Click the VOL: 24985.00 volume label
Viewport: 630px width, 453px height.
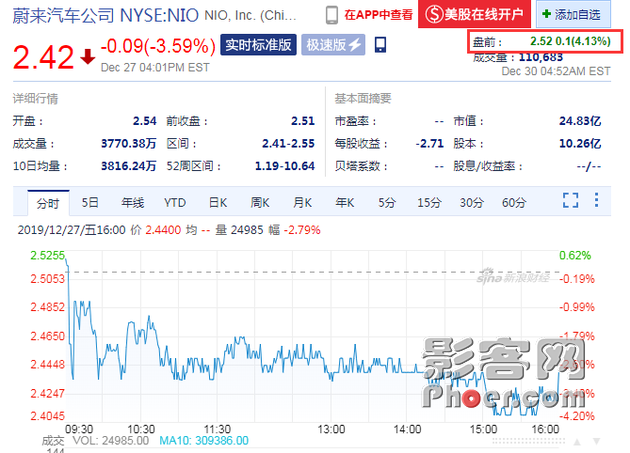[x=110, y=441]
